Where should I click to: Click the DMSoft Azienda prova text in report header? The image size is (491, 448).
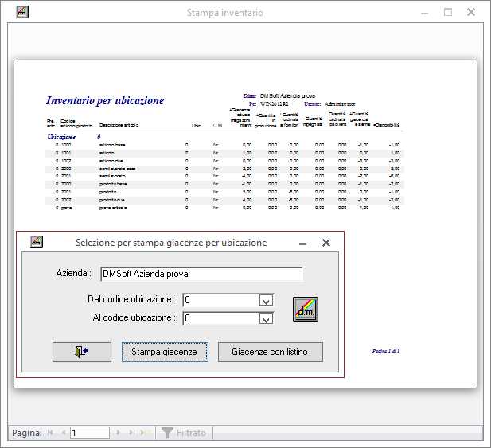(x=287, y=95)
